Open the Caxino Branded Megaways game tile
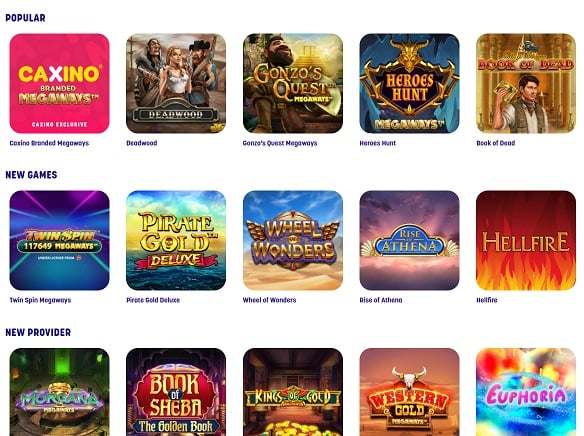The width and height of the screenshot is (584, 436). pyautogui.click(x=59, y=83)
